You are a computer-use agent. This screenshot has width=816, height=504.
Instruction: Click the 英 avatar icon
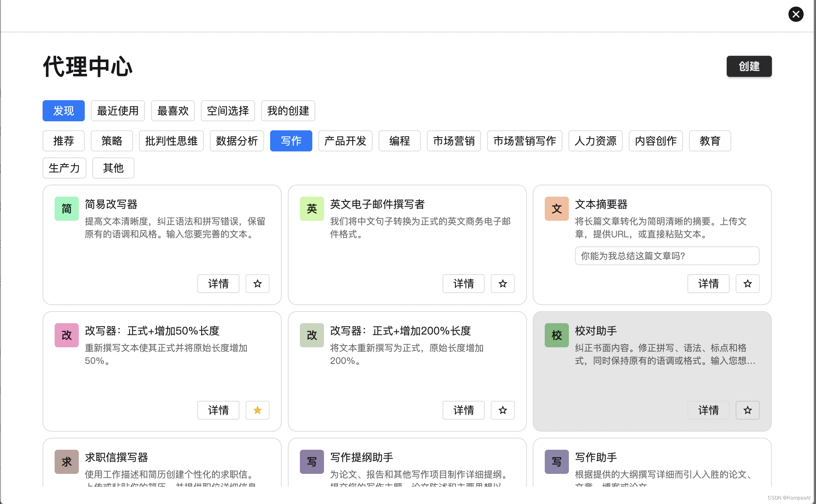pos(312,209)
